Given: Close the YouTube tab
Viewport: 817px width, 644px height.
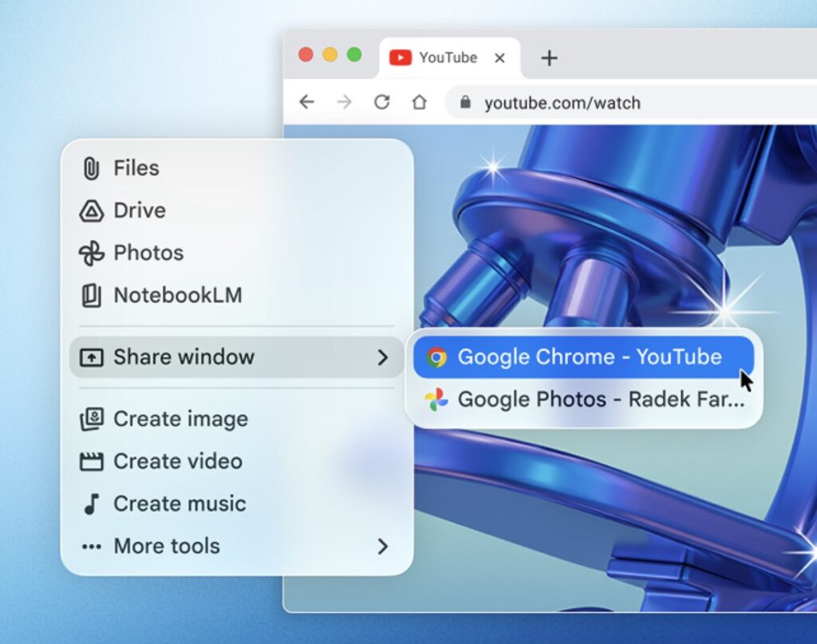Looking at the screenshot, I should [x=499, y=57].
